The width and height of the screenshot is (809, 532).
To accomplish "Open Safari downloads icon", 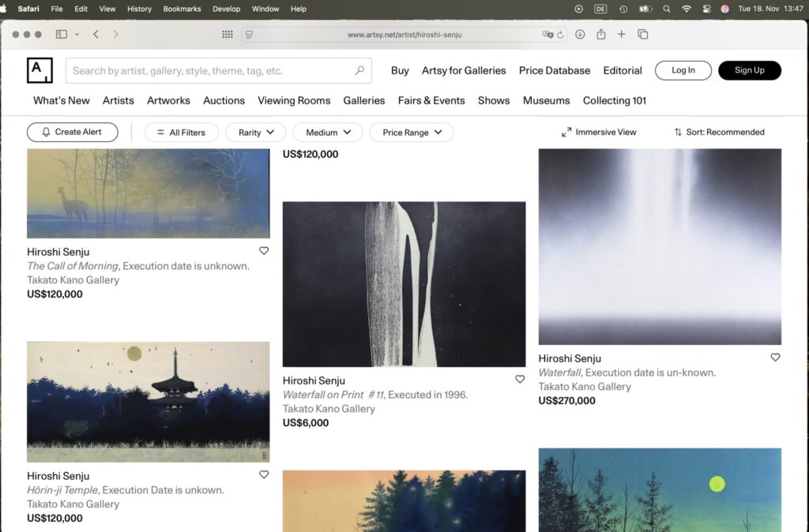I will [x=580, y=35].
